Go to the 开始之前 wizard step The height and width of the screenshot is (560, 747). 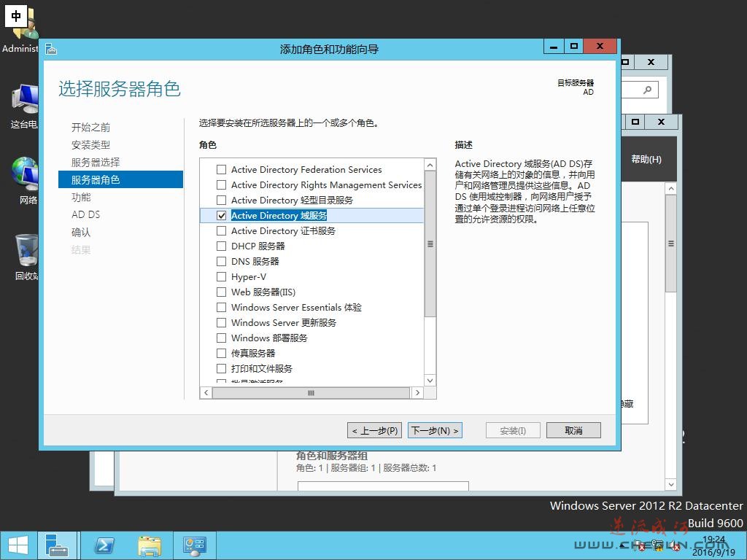[90, 127]
